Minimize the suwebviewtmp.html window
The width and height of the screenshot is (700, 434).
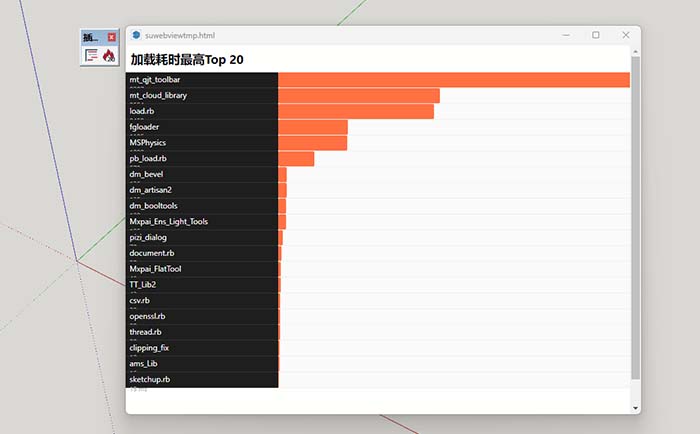(x=566, y=35)
